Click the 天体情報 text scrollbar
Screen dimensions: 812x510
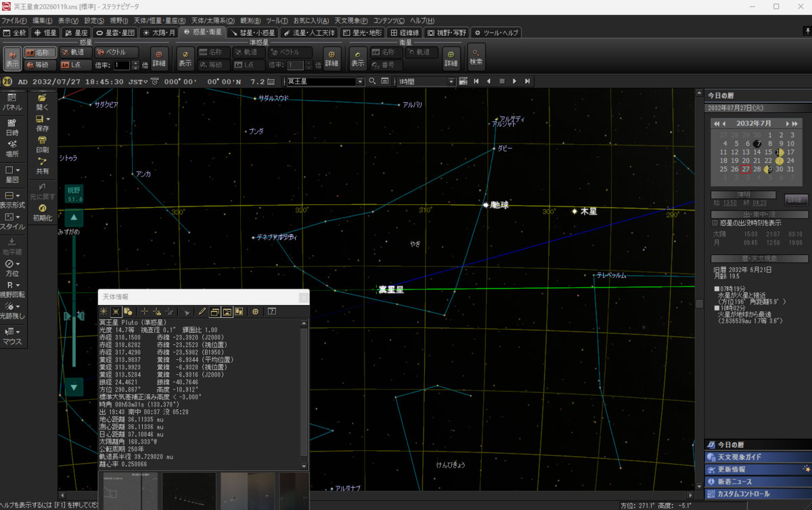click(x=304, y=394)
